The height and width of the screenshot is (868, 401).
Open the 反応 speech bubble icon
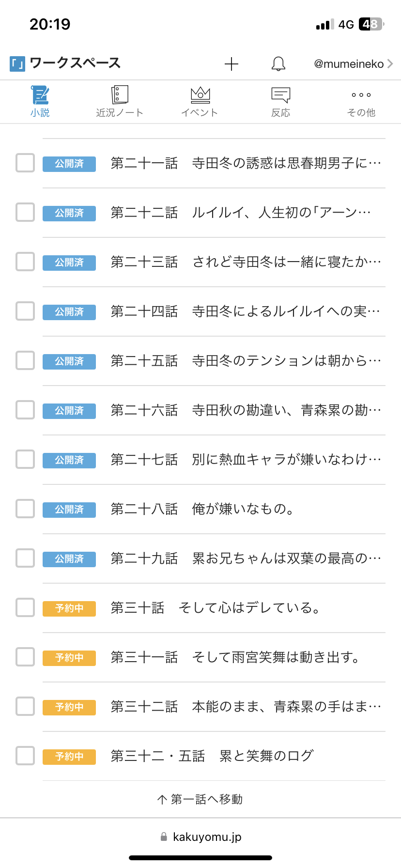pyautogui.click(x=280, y=95)
